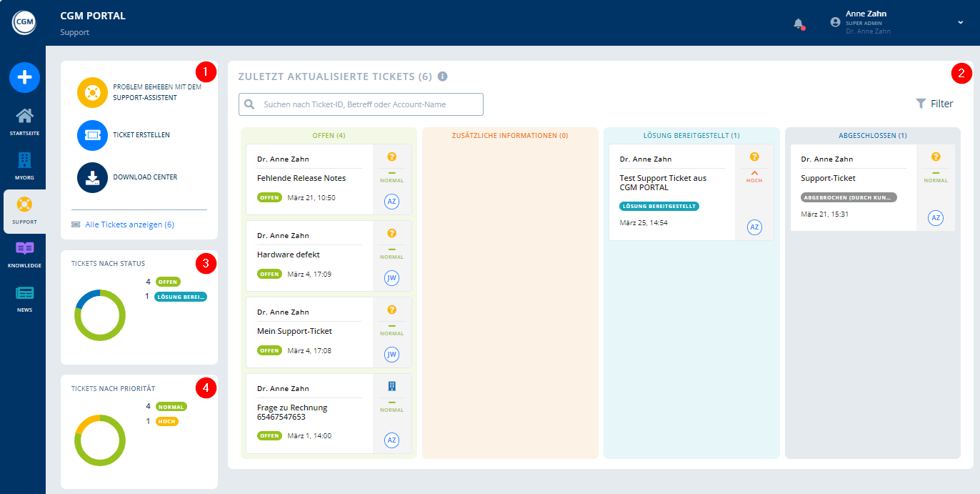Click question mark icon on Mein Support-Ticket
The image size is (980, 494).
click(x=391, y=310)
